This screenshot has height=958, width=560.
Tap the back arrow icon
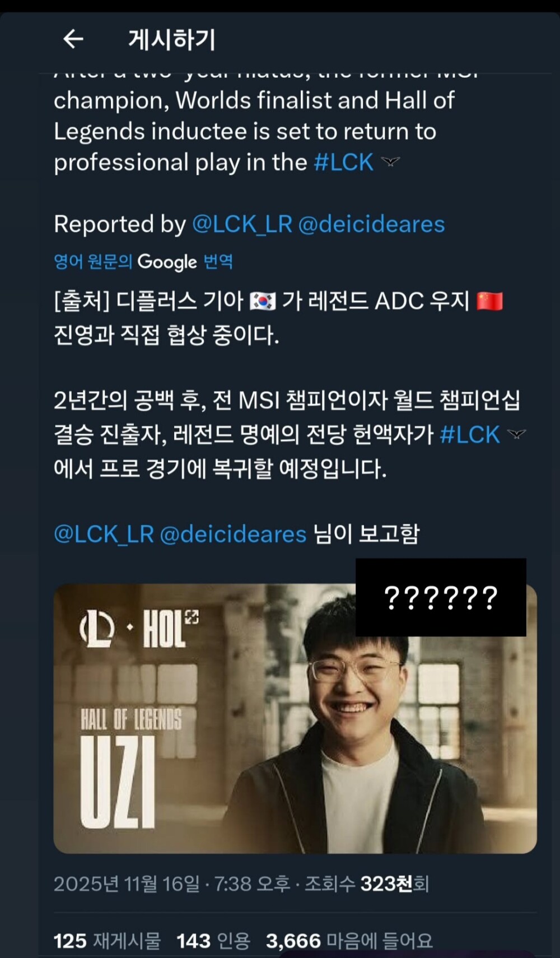(x=73, y=39)
